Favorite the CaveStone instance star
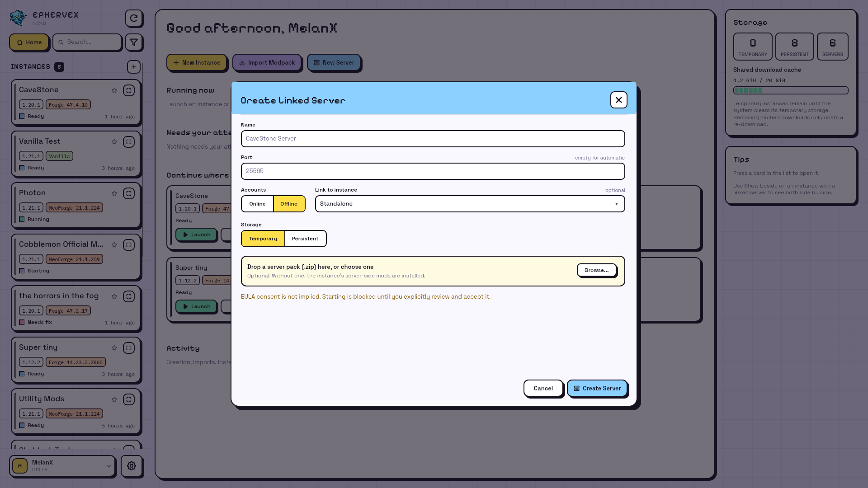Viewport: 868px width, 488px height. click(x=114, y=90)
